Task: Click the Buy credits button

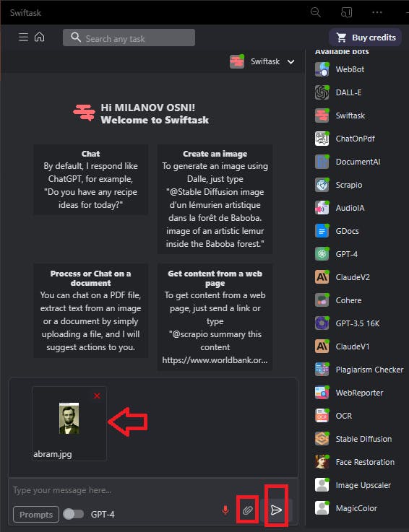Action: click(365, 38)
